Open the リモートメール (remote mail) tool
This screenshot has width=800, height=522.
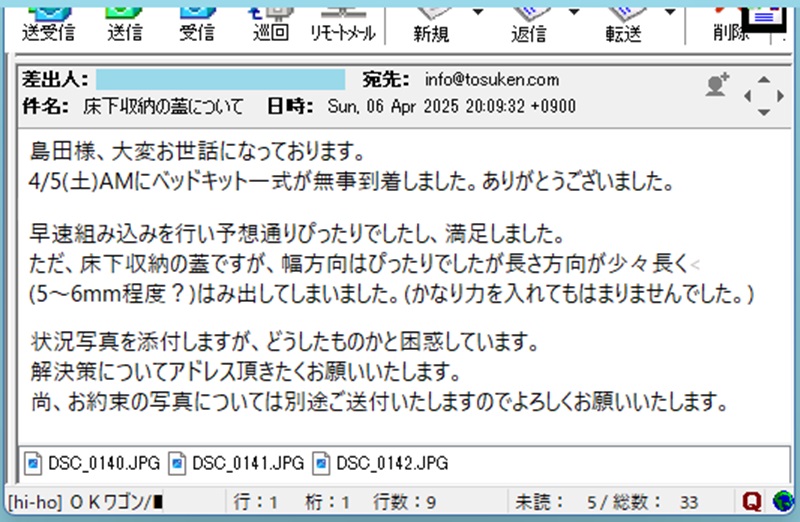tap(342, 23)
